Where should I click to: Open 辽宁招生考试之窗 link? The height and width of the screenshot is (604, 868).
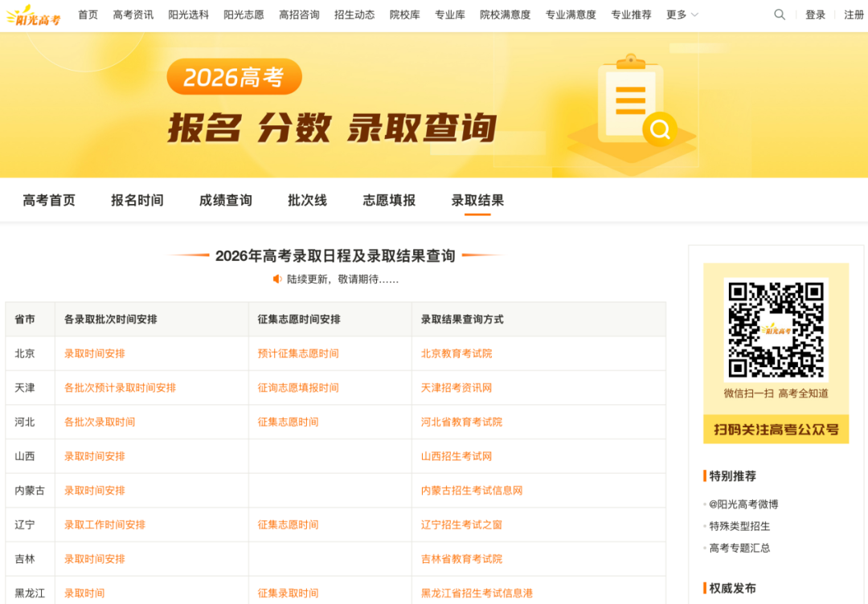[461, 525]
